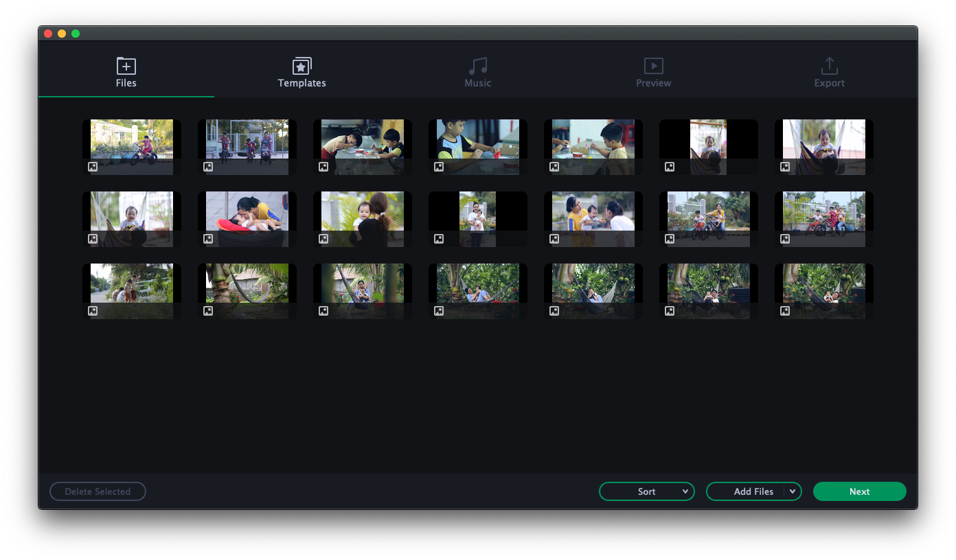Click the photo badge on the last fruit-tree thumbnail
The width and height of the screenshot is (956, 560).
point(784,310)
